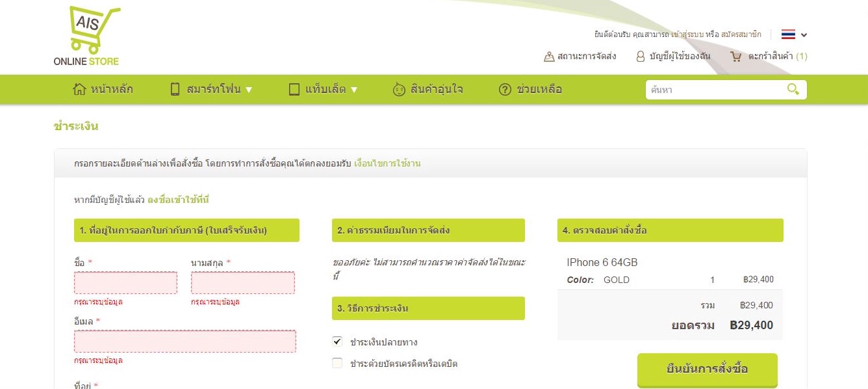
Task: Open the ช่วยเหลือ help menu item
Action: tap(539, 89)
